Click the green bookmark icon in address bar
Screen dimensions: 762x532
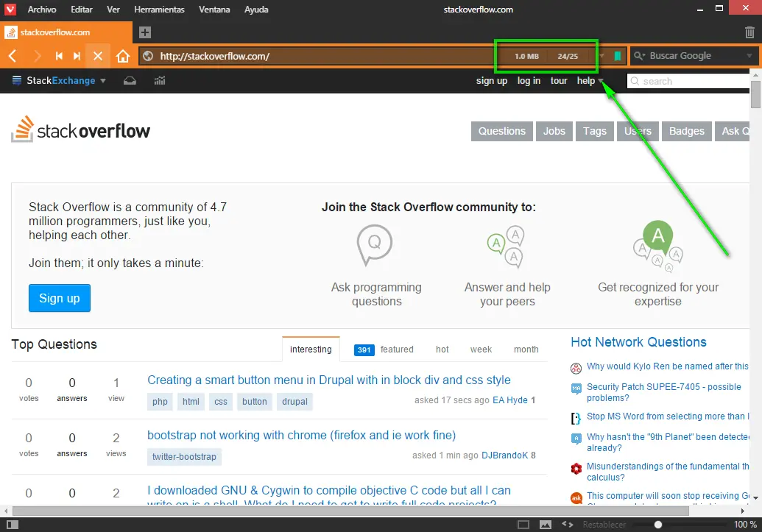617,56
